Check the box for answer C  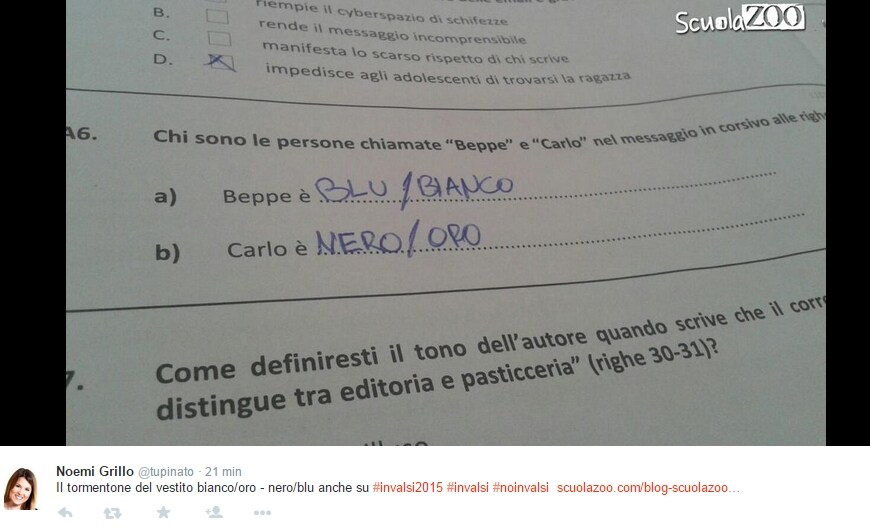coord(219,38)
